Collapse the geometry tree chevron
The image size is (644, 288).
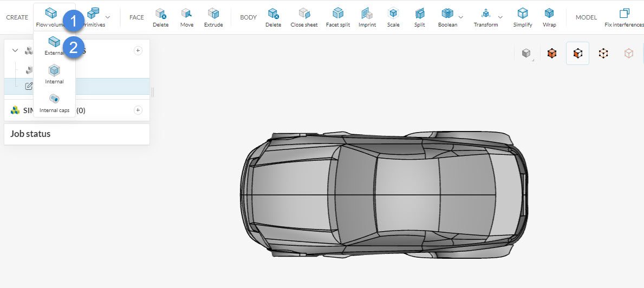15,50
